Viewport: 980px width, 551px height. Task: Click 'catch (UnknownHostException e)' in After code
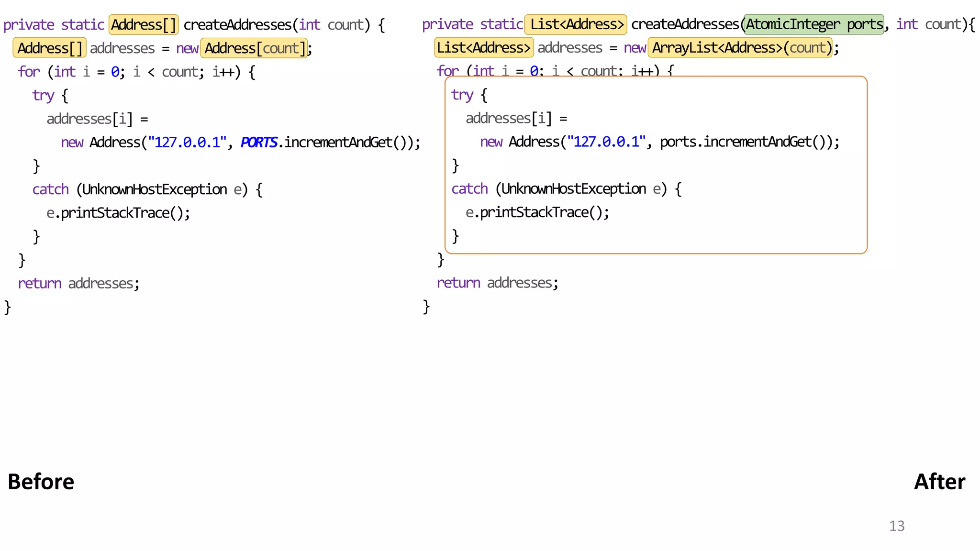559,189
